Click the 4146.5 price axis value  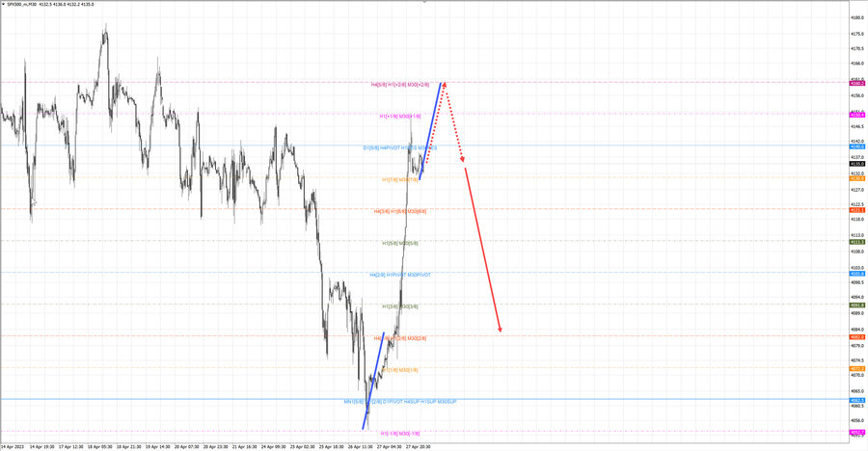857,126
